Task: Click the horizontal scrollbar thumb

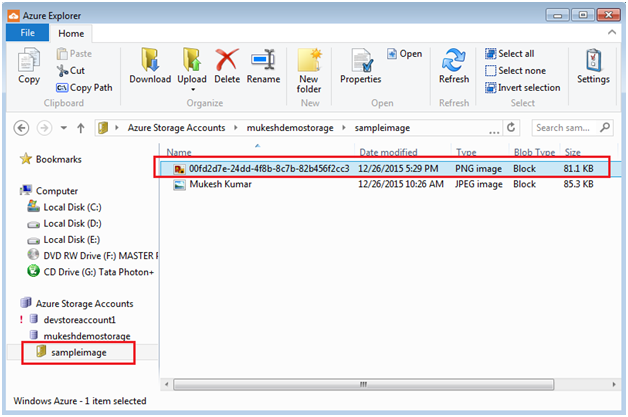Action: (x=363, y=385)
